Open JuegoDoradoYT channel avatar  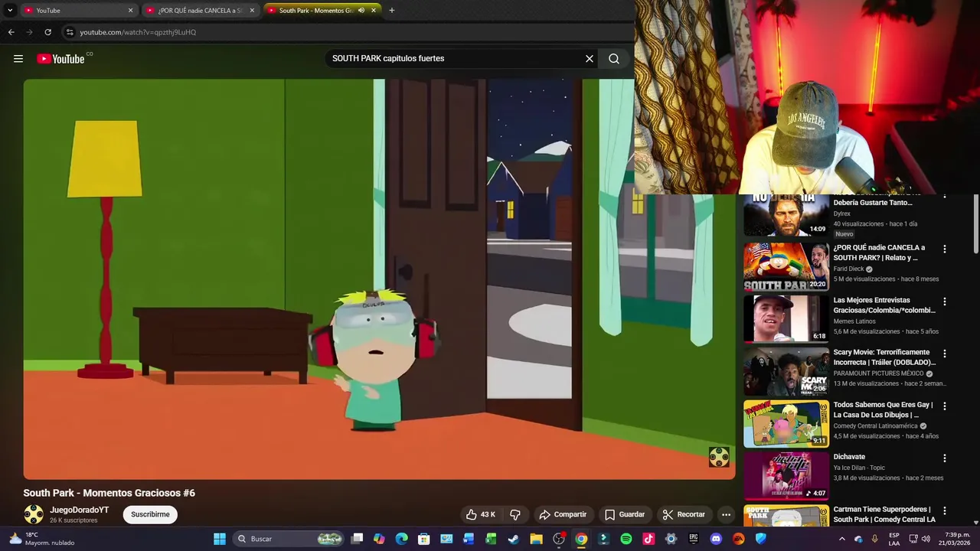pyautogui.click(x=34, y=514)
